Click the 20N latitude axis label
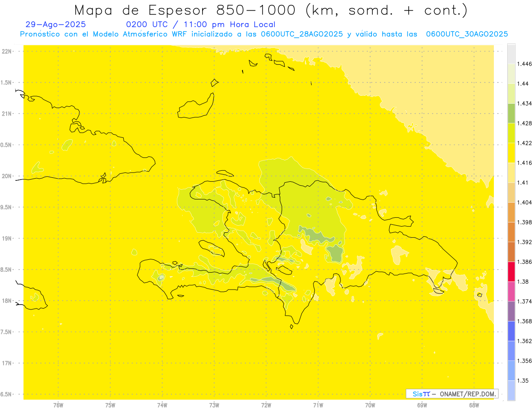 [x=7, y=176]
